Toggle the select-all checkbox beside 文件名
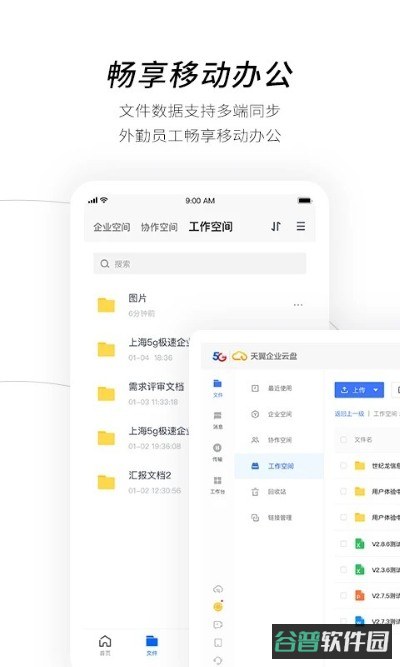Screen dimensions: 400x667 tap(343, 439)
